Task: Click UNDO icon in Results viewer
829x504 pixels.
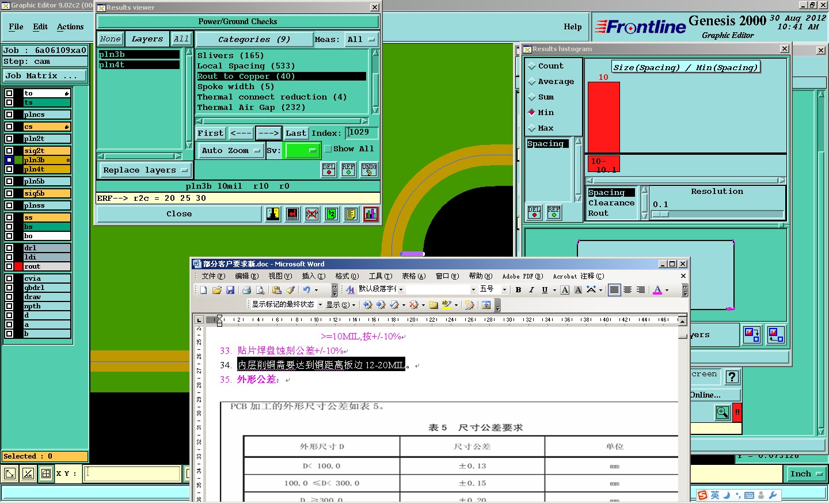Action: point(369,170)
